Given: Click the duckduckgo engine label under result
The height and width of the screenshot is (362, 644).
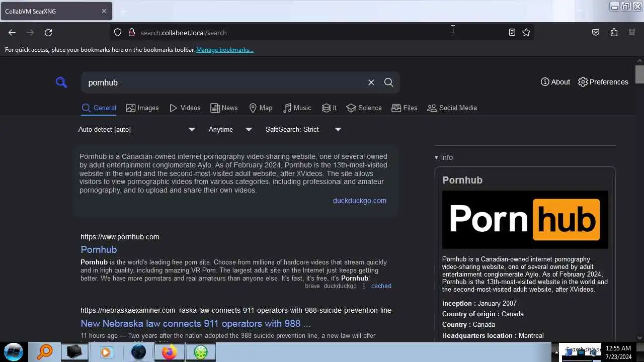Looking at the screenshot, I should (340, 286).
